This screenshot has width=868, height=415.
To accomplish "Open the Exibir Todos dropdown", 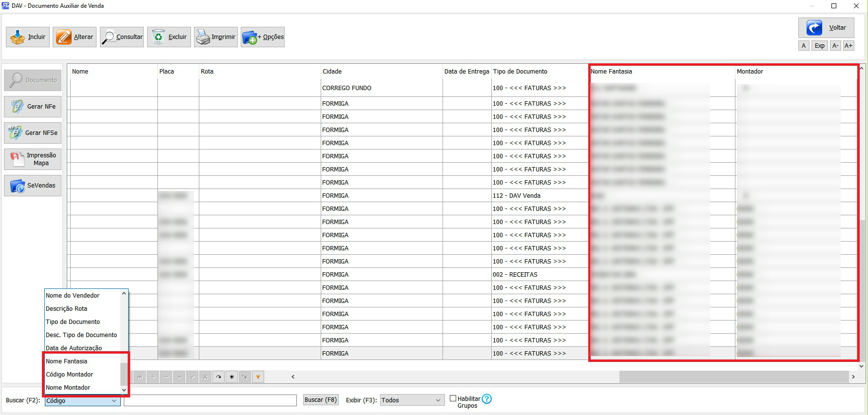I will tap(437, 400).
